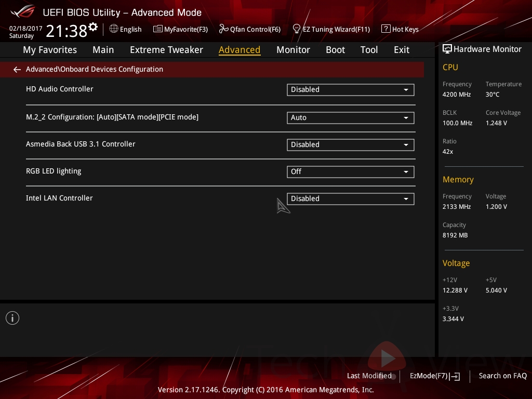Screen dimensions: 532x399
Task: Open RGB LED lighting dropdown
Action: (351, 171)
